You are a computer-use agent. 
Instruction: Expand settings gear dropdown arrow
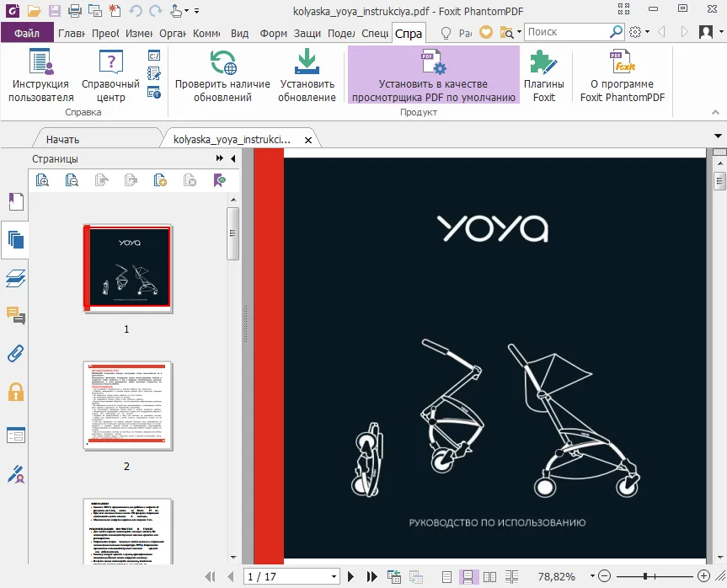[647, 32]
